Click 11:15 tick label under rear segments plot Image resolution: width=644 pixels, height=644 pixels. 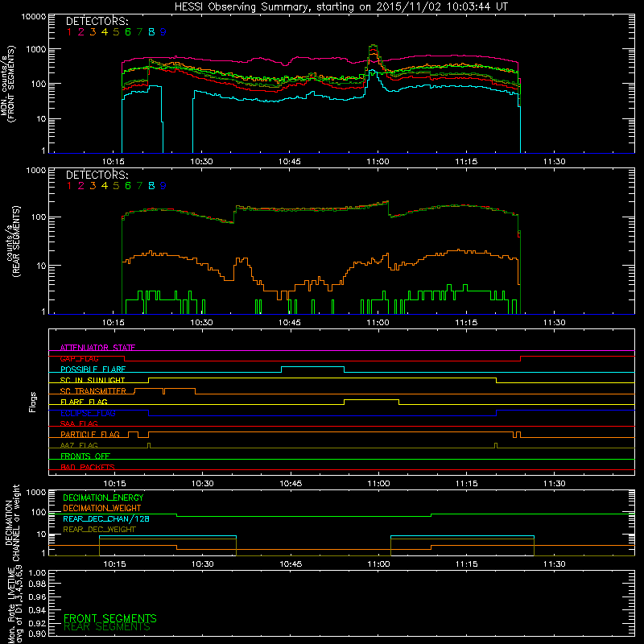click(x=466, y=323)
